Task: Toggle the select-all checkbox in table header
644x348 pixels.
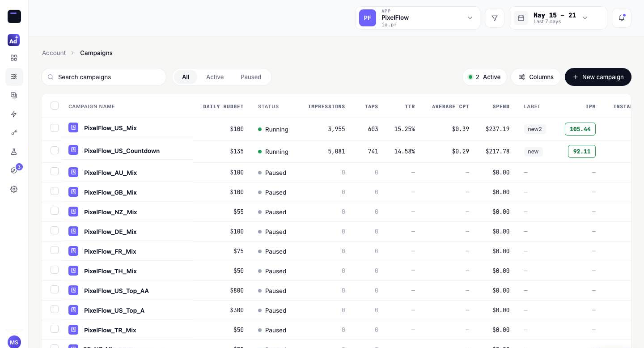Action: click(55, 106)
